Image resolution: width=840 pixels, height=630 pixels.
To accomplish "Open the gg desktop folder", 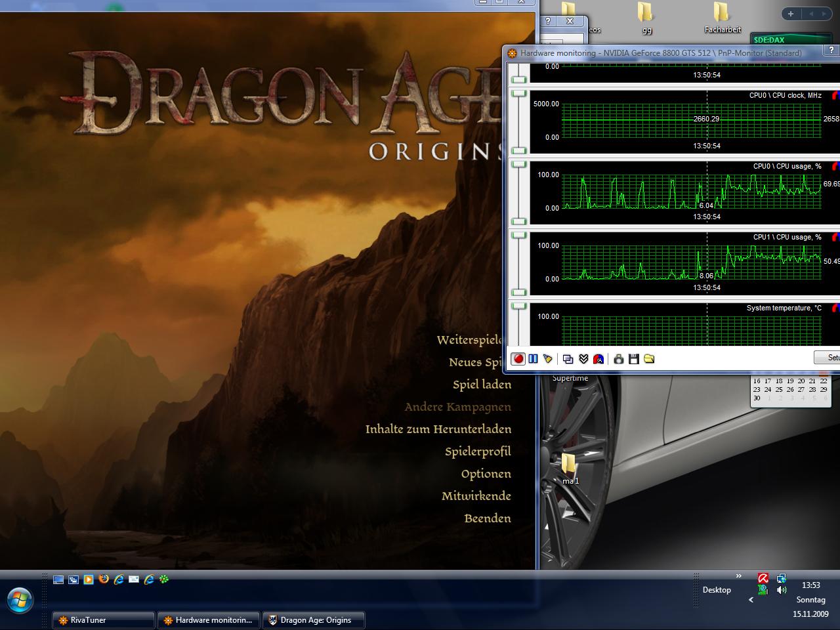I will (x=646, y=18).
